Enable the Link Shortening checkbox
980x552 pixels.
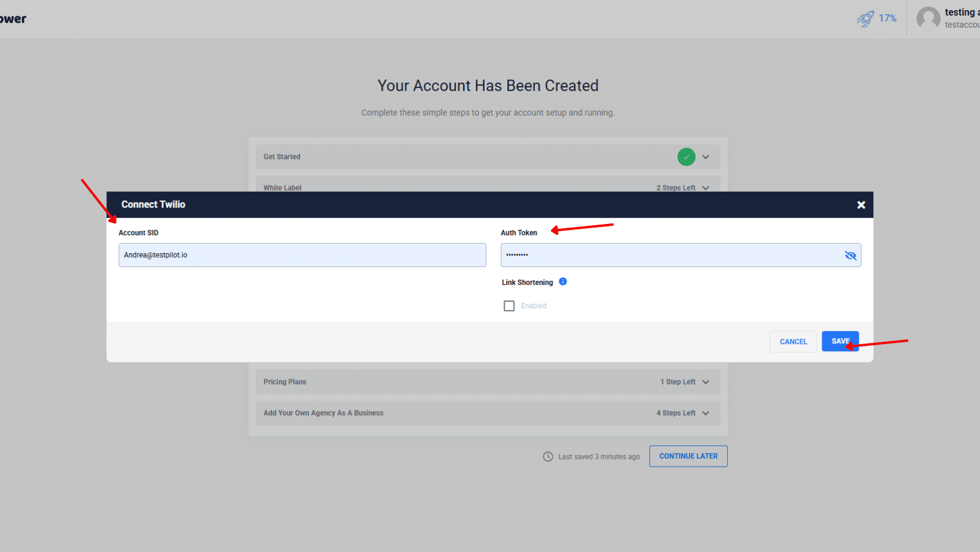509,306
